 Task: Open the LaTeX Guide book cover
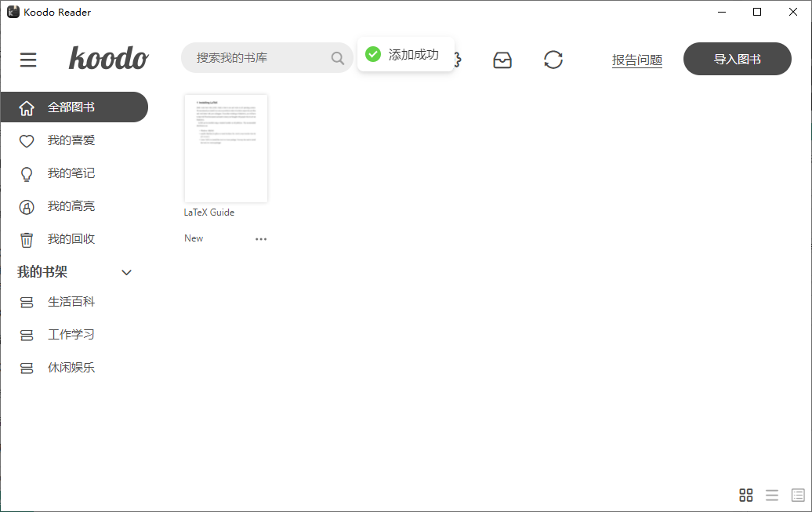(x=226, y=148)
